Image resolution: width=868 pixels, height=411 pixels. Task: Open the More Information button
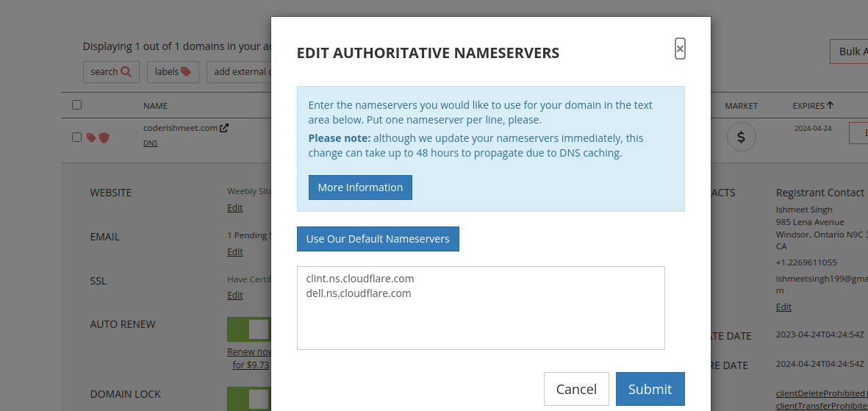(x=360, y=187)
